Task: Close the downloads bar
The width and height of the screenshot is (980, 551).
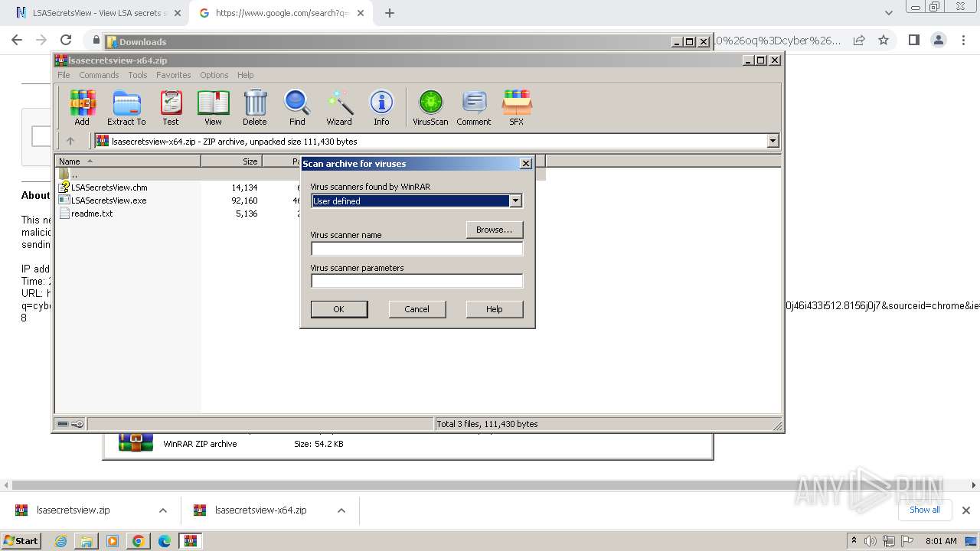Action: pos(966,510)
